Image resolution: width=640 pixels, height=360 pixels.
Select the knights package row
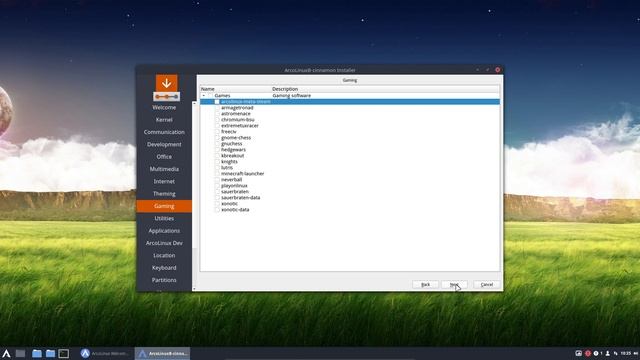coord(350,162)
